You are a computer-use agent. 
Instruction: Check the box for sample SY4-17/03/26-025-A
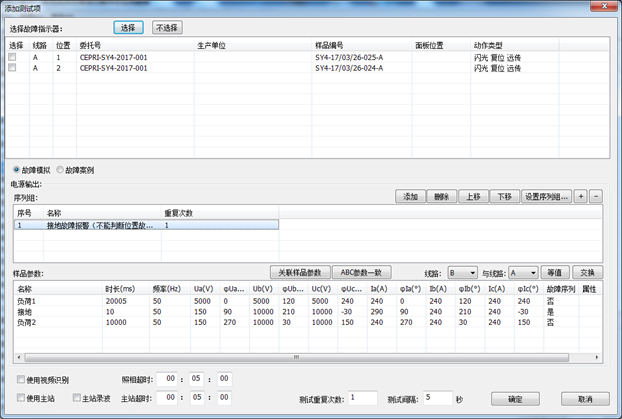click(x=13, y=58)
